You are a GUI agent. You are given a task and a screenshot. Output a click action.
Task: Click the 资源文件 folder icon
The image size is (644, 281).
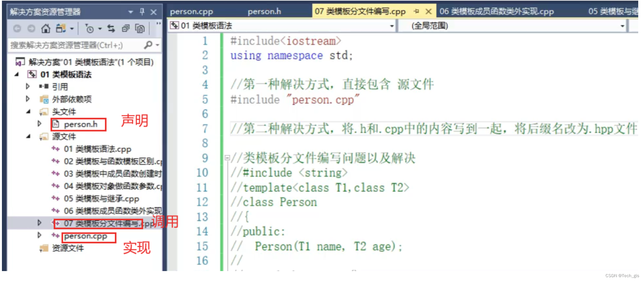coord(44,248)
